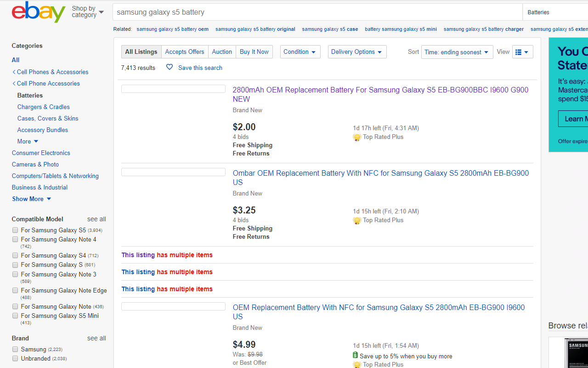
Task: Open the Condition dropdown
Action: (x=300, y=52)
